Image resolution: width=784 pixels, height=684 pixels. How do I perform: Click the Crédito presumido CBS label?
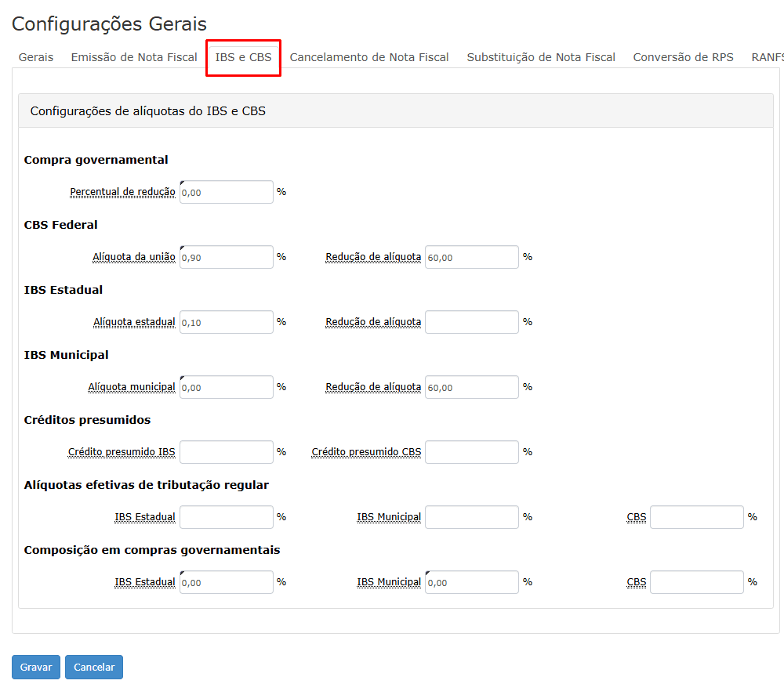pyautogui.click(x=366, y=451)
